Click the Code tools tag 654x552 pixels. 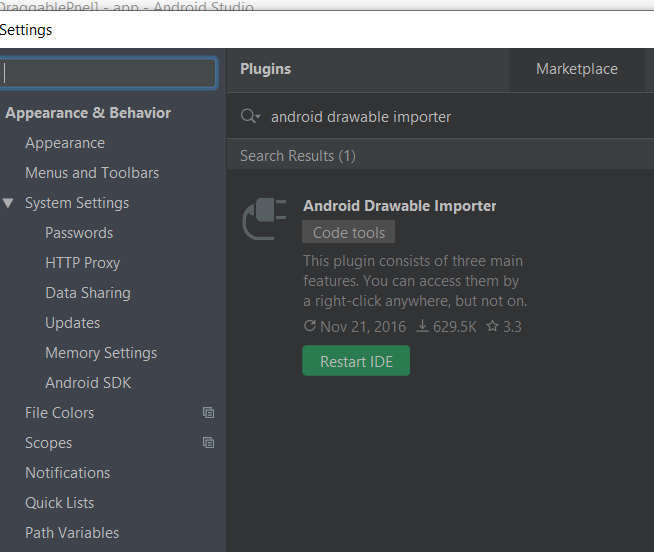tap(348, 232)
